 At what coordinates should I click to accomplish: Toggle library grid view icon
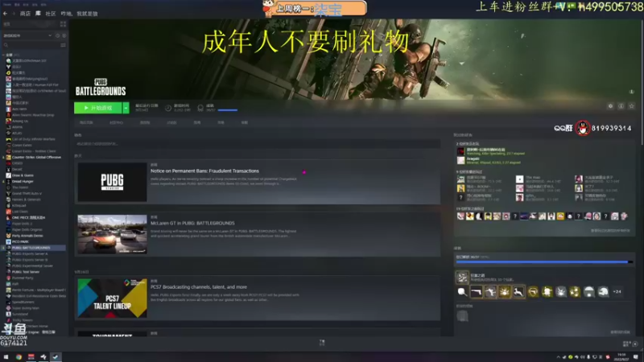[x=63, y=24]
